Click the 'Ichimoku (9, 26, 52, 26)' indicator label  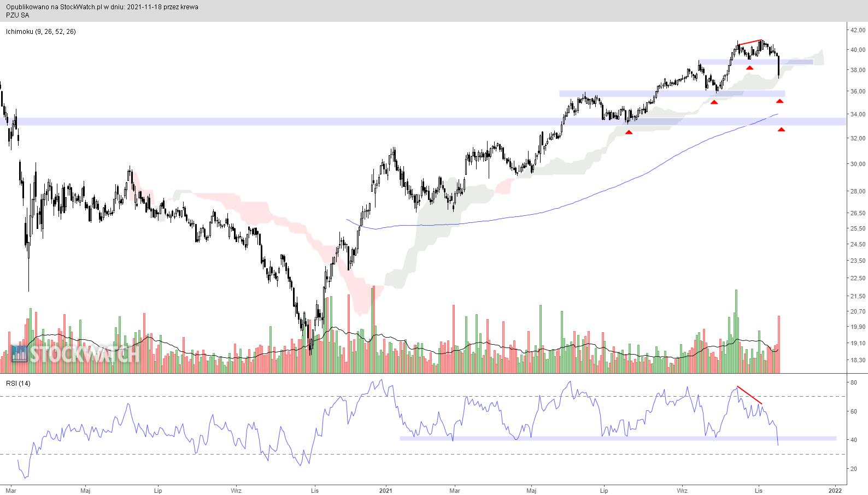tap(41, 32)
